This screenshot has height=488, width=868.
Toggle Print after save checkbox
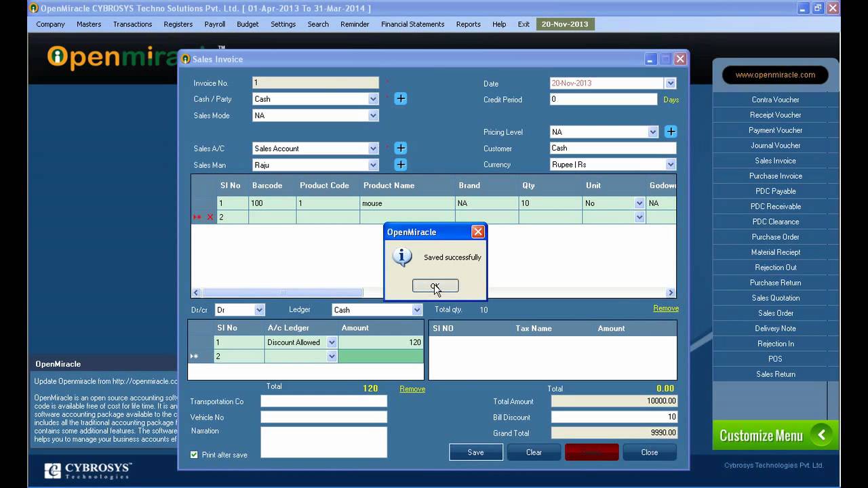194,455
